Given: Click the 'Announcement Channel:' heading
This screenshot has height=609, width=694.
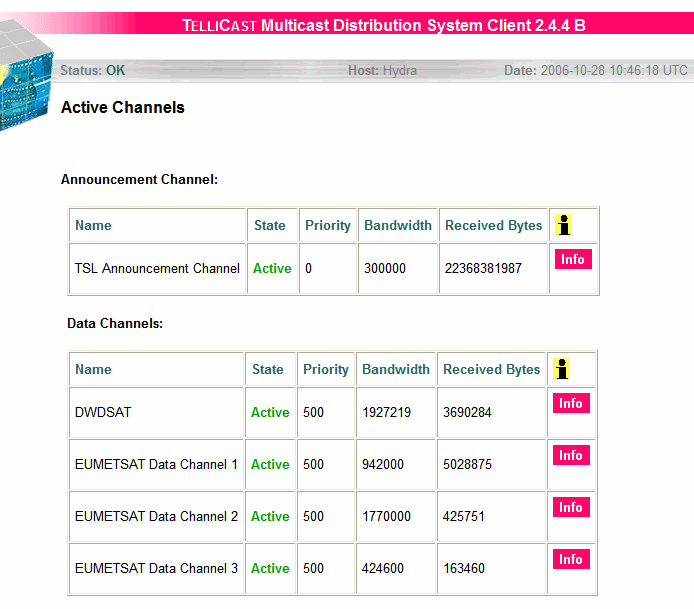Looking at the screenshot, I should (139, 179).
